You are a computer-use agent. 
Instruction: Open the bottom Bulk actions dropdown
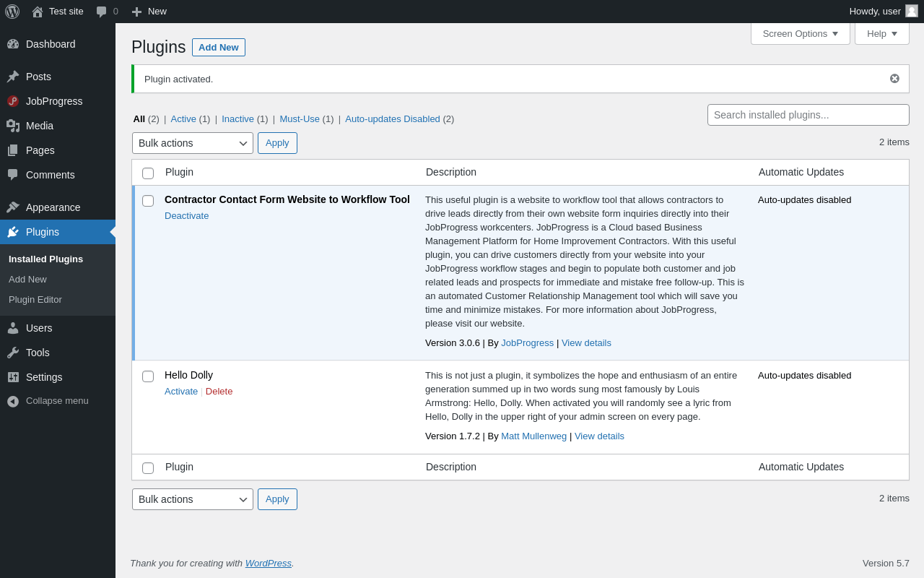point(193,499)
